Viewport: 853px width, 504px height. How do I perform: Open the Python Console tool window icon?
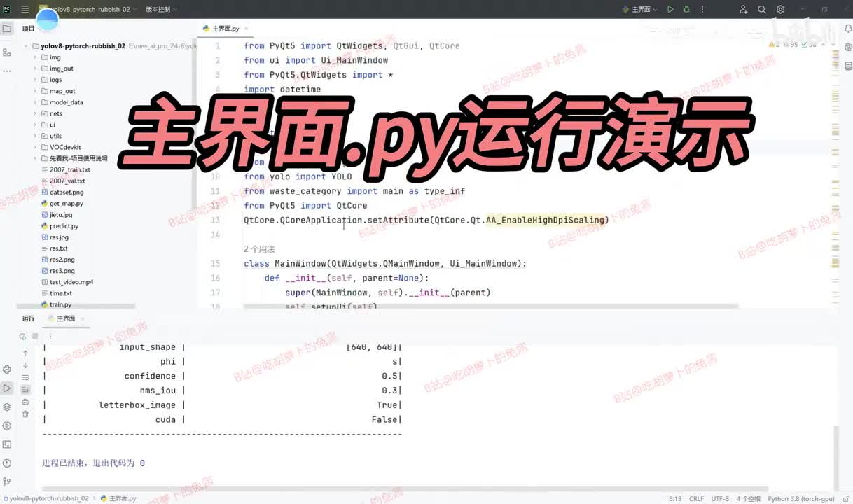7,370
